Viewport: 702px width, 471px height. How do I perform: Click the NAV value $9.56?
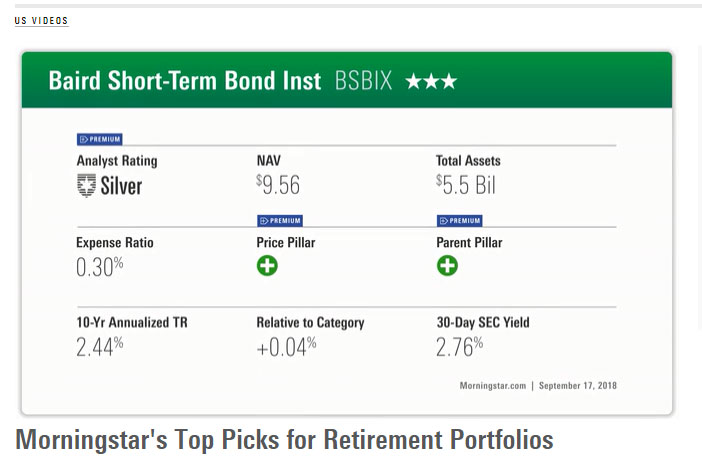[278, 185]
